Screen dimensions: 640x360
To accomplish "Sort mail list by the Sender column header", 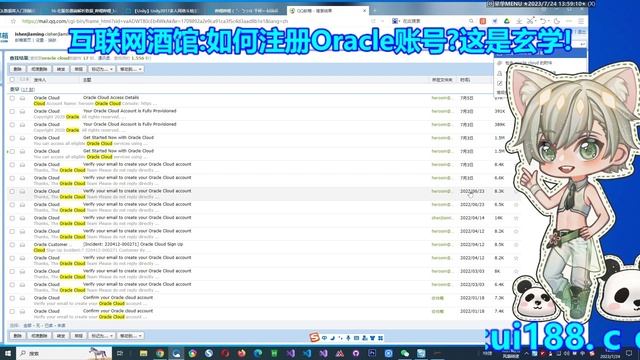I will (x=40, y=80).
